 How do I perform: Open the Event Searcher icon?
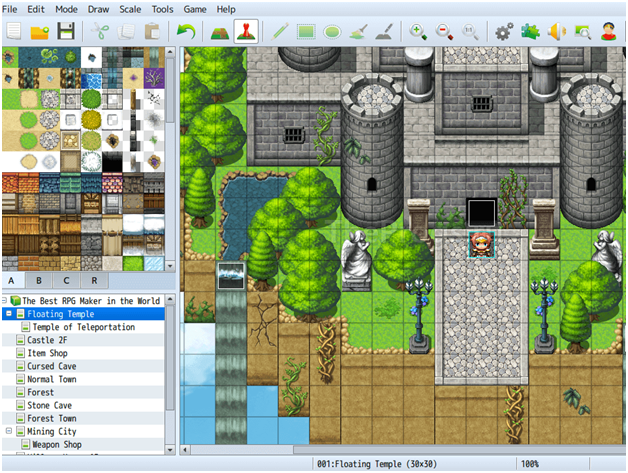tap(583, 31)
